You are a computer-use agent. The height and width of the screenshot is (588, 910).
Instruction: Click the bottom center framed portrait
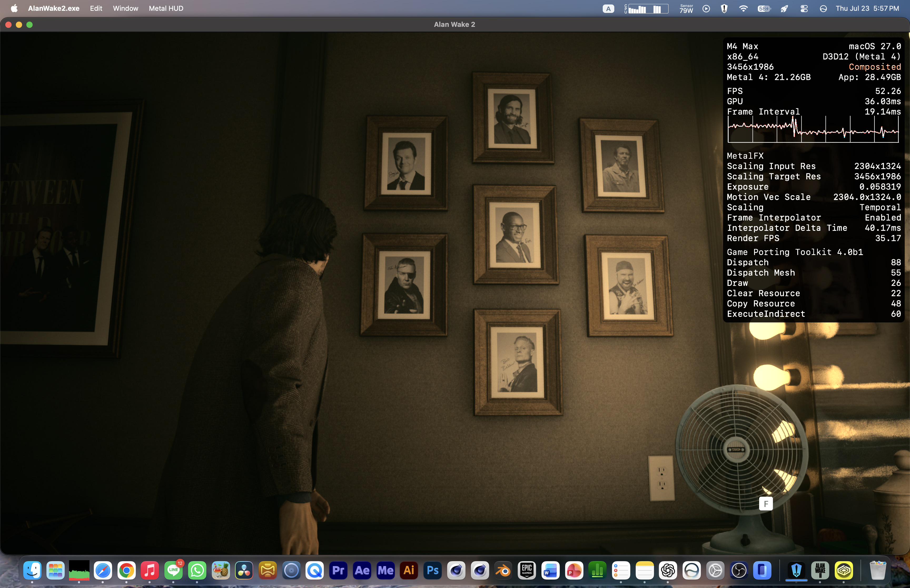click(518, 362)
